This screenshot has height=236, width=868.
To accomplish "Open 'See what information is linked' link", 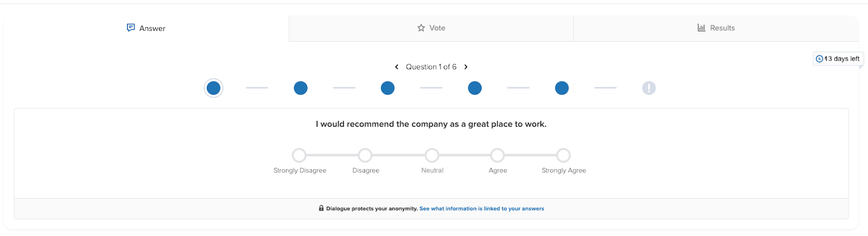I will 482,208.
